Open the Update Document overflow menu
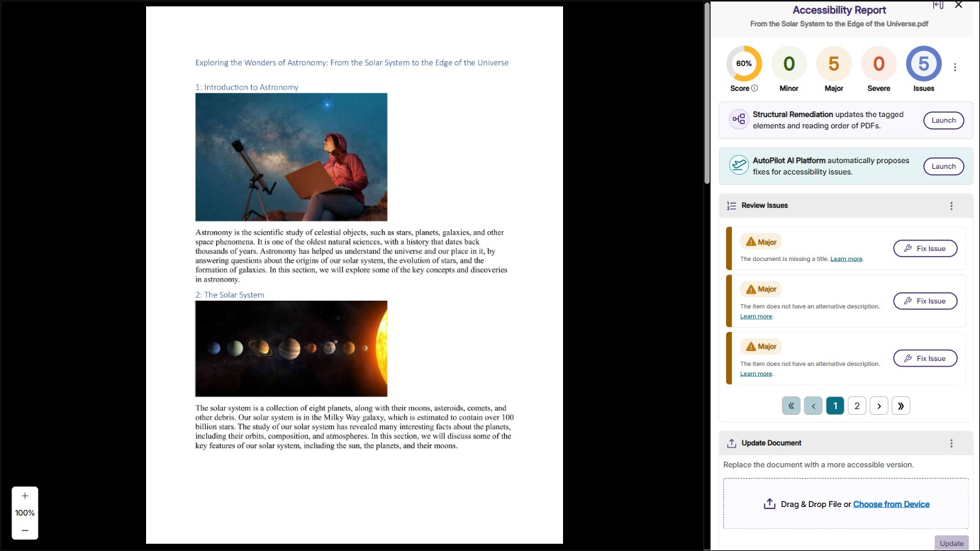 click(x=952, y=443)
